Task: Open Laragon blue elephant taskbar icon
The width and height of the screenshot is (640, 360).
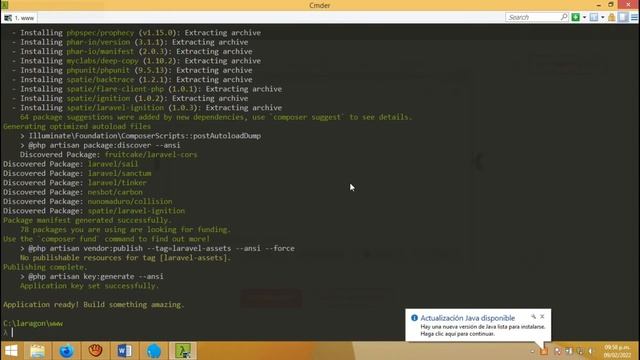Action: [x=154, y=351]
